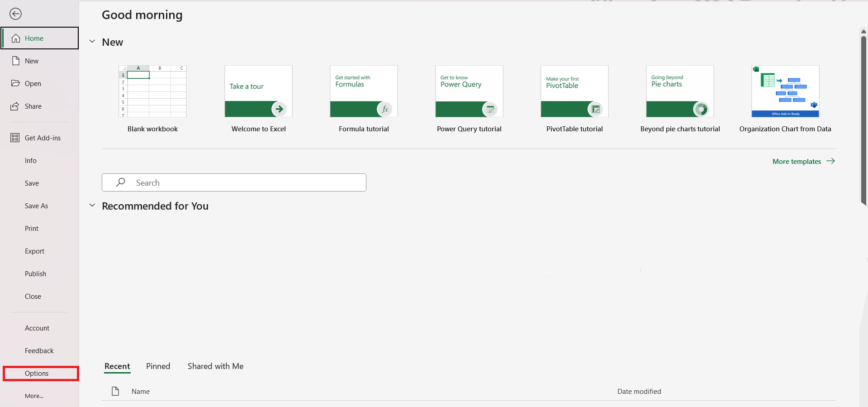Open Beyond pie charts tutorial template
The height and width of the screenshot is (407, 868).
pyautogui.click(x=680, y=91)
